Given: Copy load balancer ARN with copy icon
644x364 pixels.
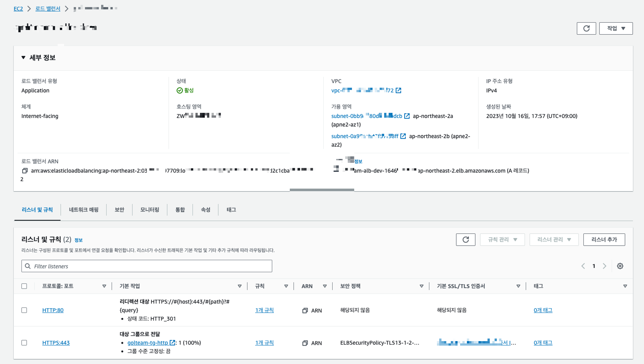Looking at the screenshot, I should (25, 171).
